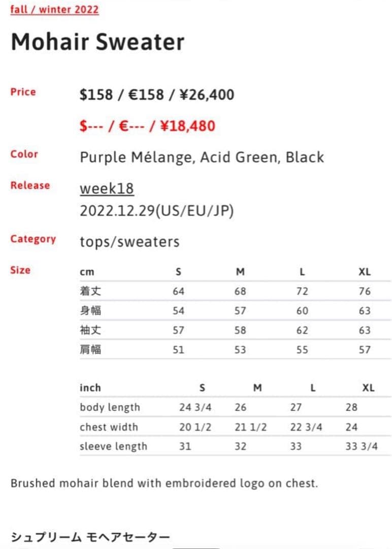Select the 肩幅 row label
392x549 pixels.
pos(90,349)
